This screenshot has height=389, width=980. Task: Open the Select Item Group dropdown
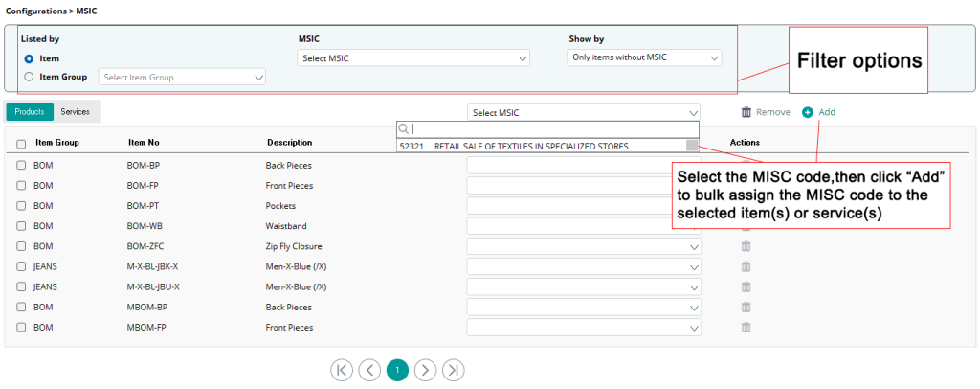(182, 77)
